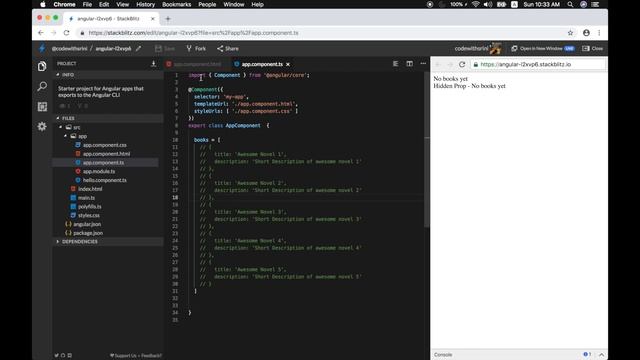Open index.html file
The width and height of the screenshot is (640, 360).
[90, 189]
